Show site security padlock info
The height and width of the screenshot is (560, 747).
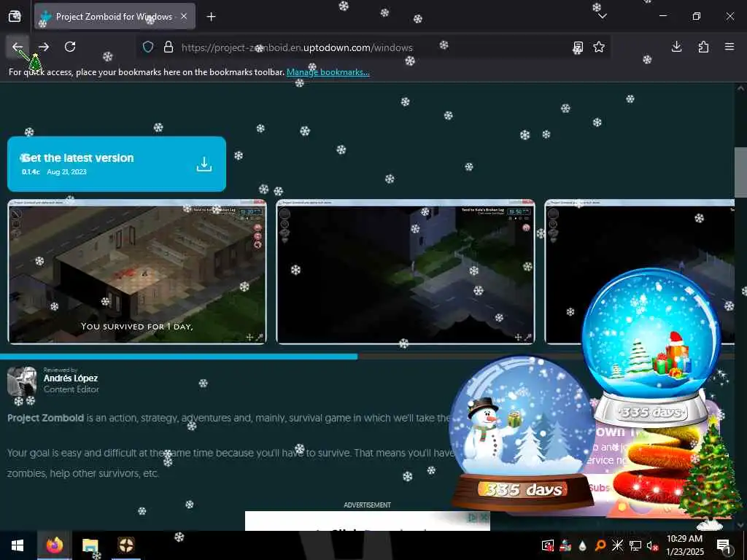tap(169, 47)
